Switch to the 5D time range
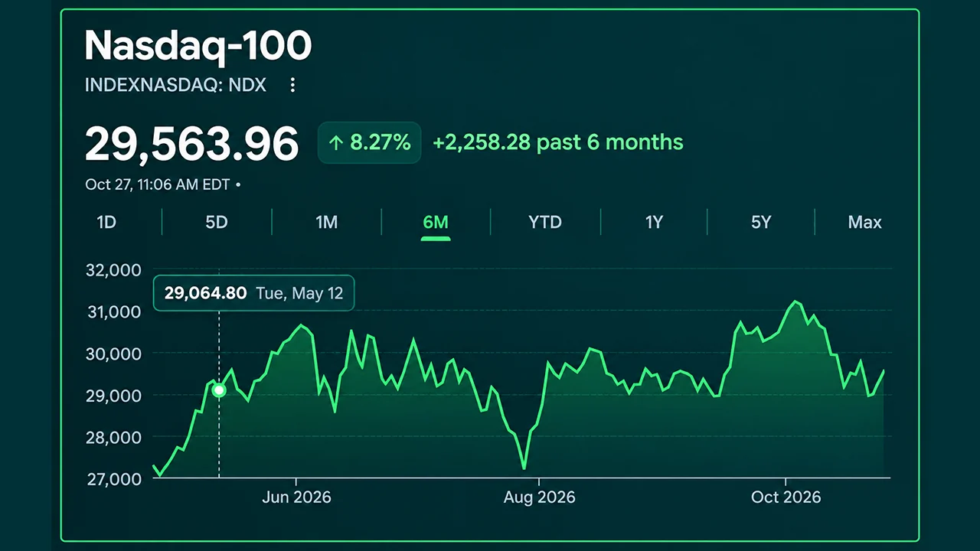This screenshot has width=980, height=551. [x=217, y=223]
